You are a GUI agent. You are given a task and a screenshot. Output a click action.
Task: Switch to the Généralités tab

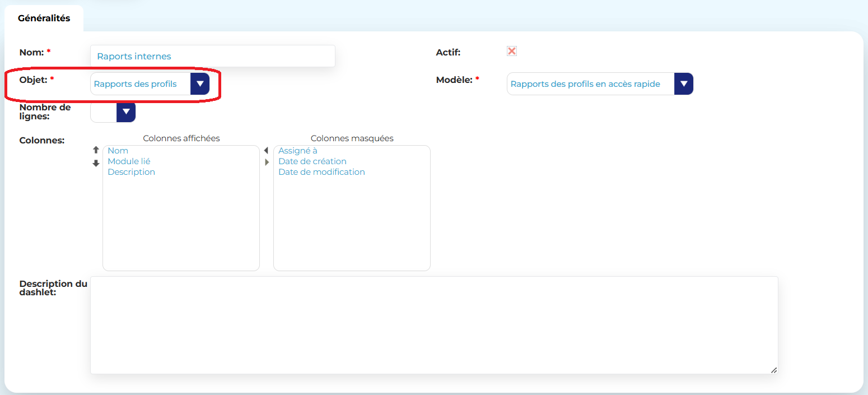[44, 18]
